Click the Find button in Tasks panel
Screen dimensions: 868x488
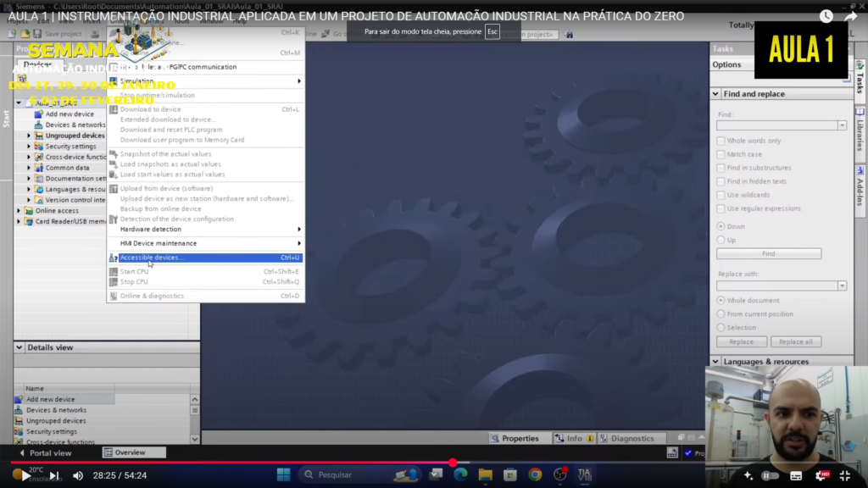(769, 253)
